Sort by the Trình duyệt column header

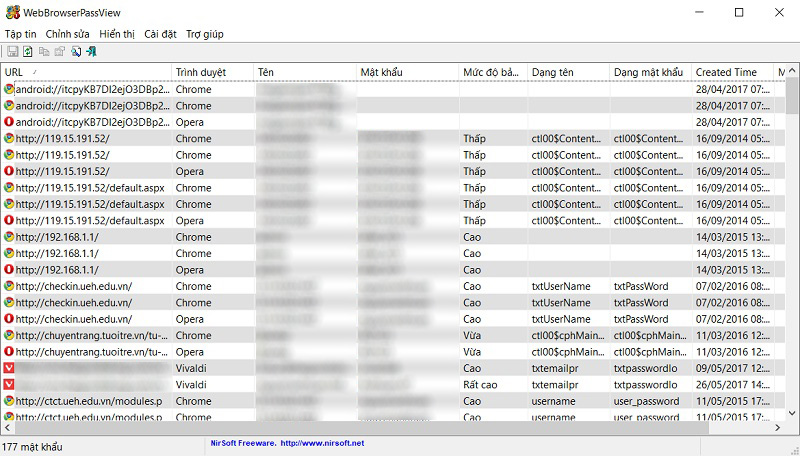point(212,72)
